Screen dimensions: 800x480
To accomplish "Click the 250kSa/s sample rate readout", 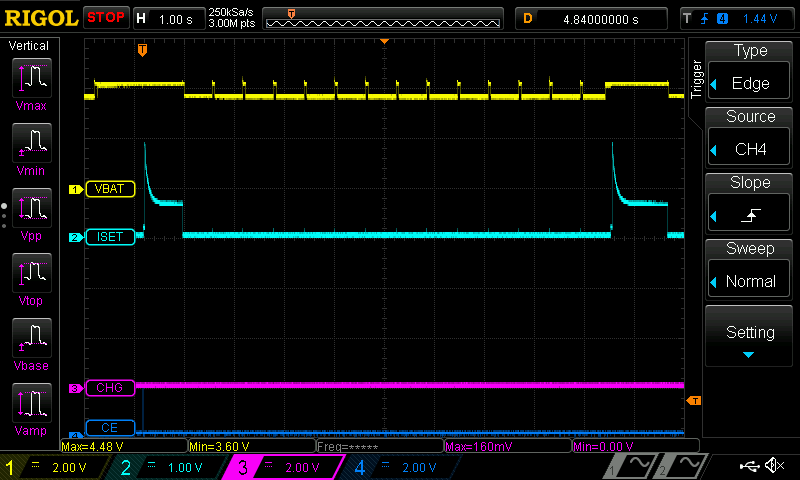I will point(231,12).
